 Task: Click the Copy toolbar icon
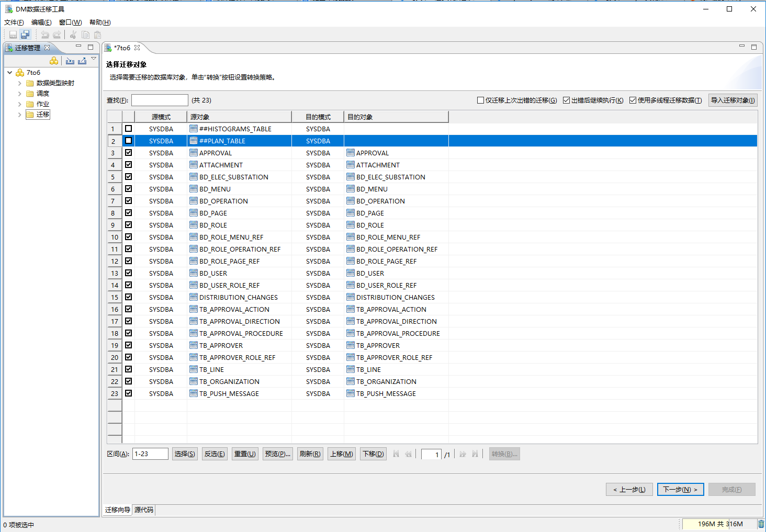tap(85, 35)
